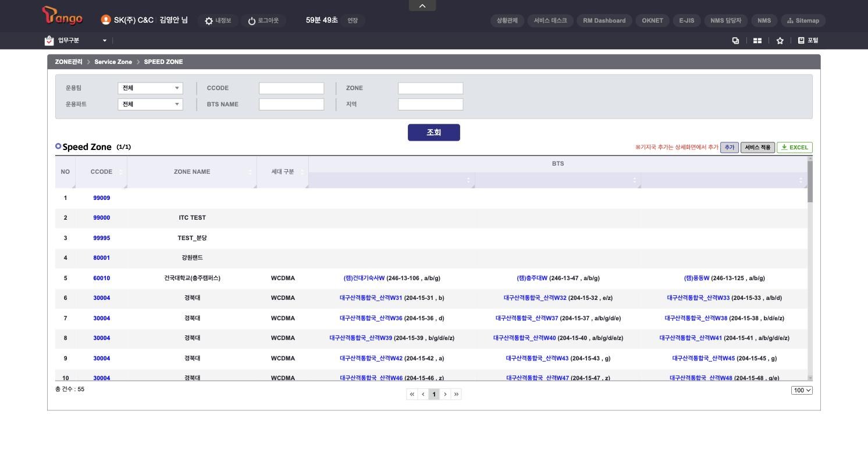The width and height of the screenshot is (868, 472).
Task: Open 내정보 settings gear
Action: click(x=218, y=20)
